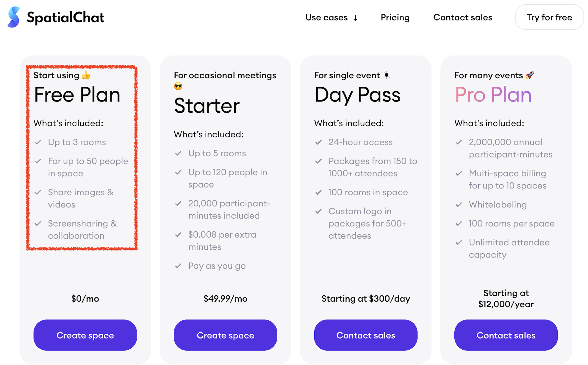Click Contact sales under Day Pass
588x365 pixels.
pyautogui.click(x=366, y=335)
